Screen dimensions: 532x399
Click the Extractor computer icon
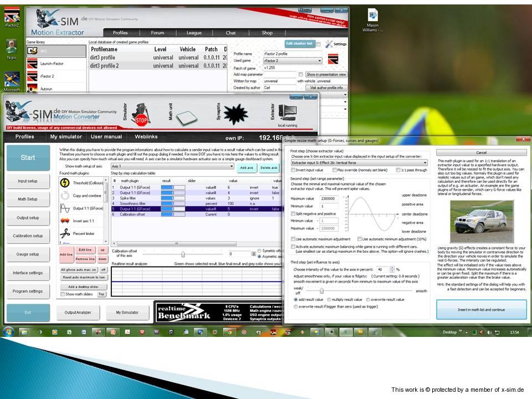tap(289, 113)
